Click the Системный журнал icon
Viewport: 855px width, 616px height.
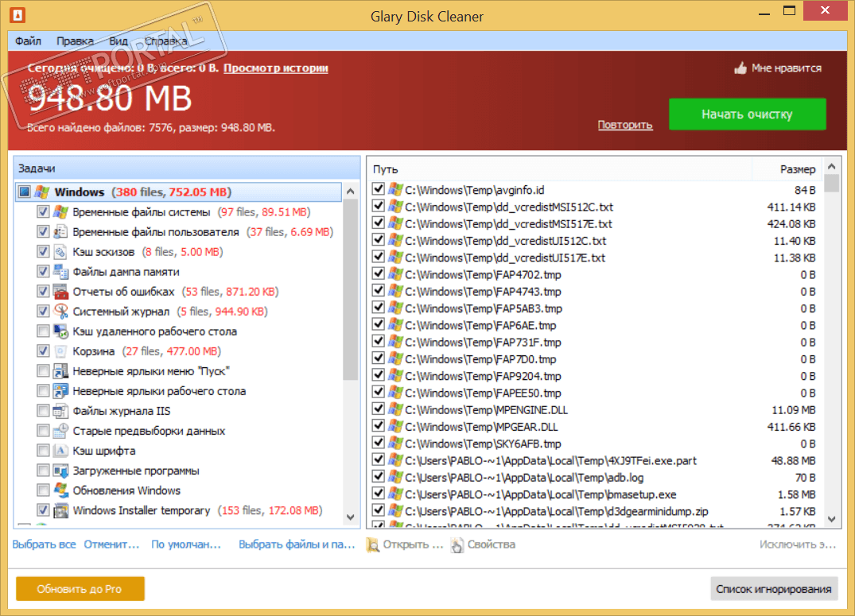[x=60, y=312]
